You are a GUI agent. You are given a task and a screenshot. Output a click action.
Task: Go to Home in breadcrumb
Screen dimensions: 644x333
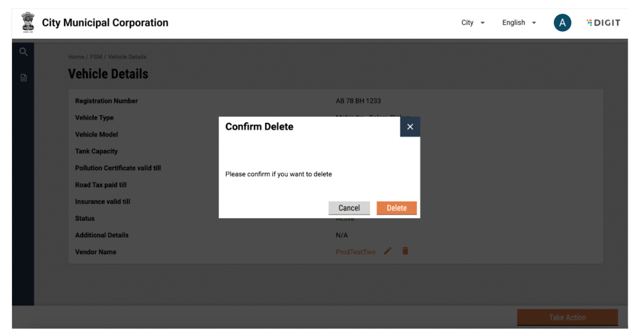coord(76,57)
